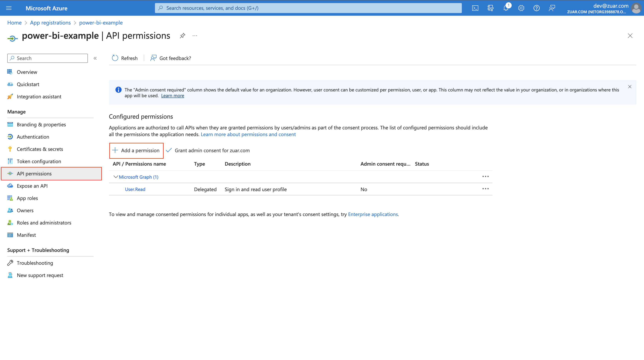This screenshot has width=644, height=360.
Task: Open the Help question mark icon
Action: point(536,8)
